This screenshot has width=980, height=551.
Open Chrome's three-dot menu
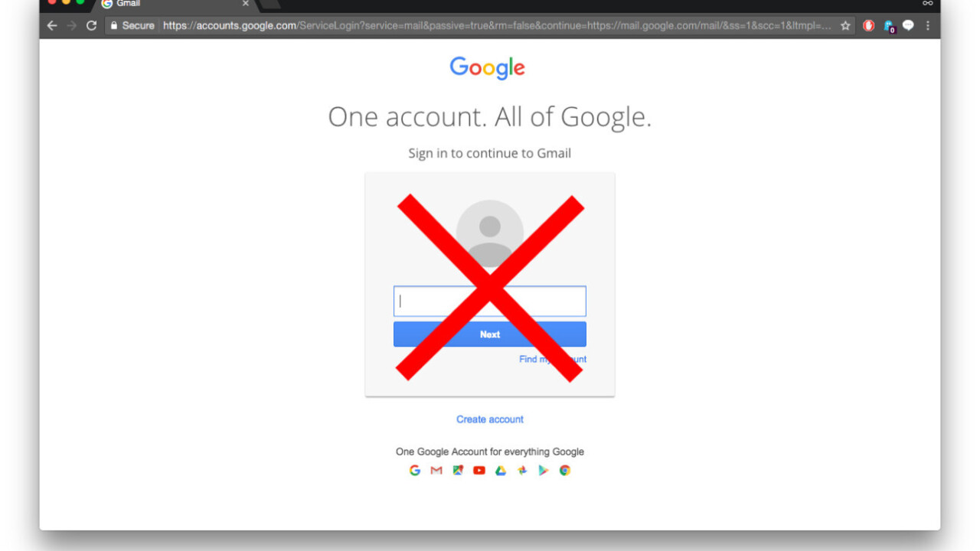click(928, 25)
